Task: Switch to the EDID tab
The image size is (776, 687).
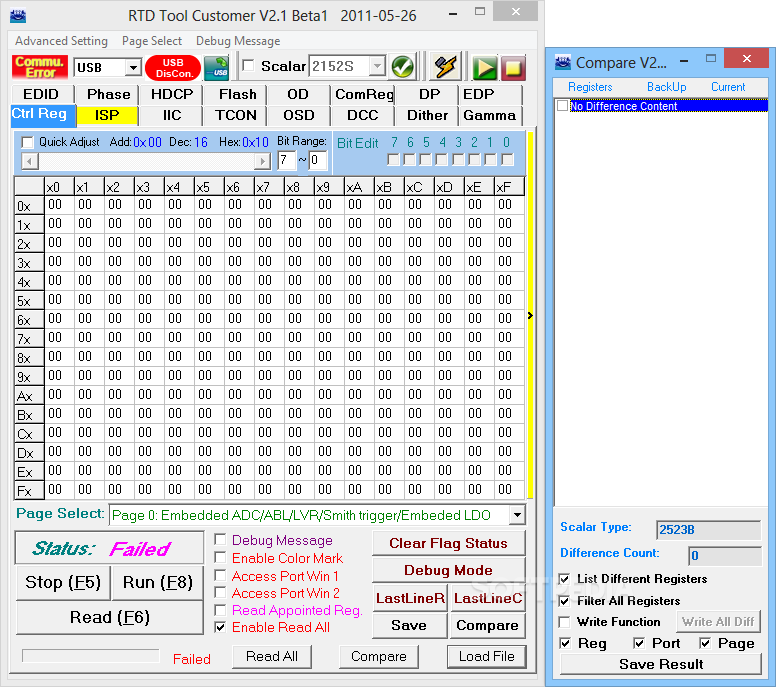Action: click(x=42, y=94)
